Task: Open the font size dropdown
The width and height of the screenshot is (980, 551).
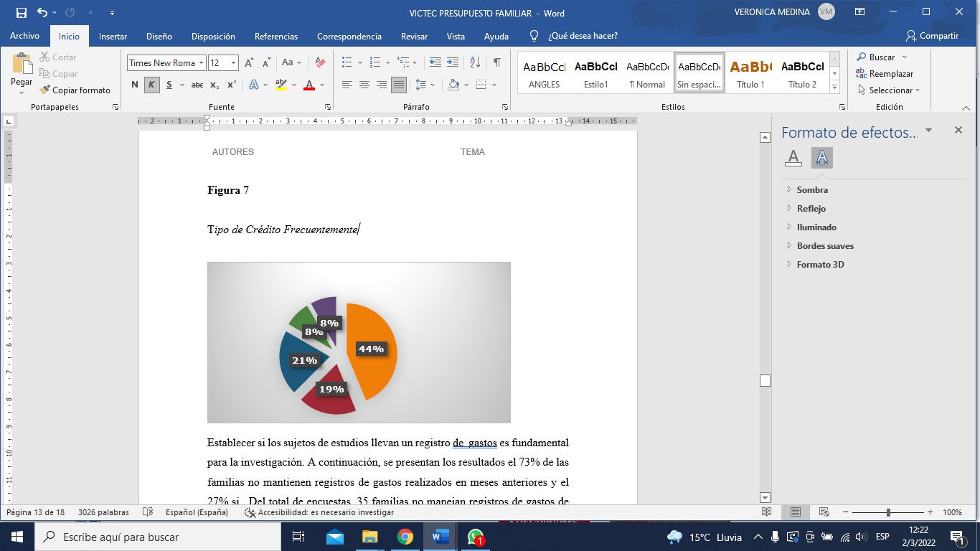Action: click(234, 63)
